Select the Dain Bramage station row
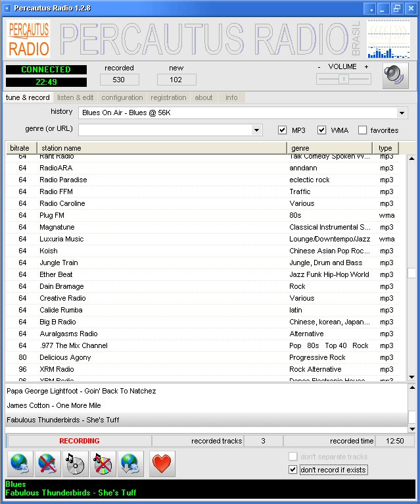This screenshot has width=420, height=504. 203,286
